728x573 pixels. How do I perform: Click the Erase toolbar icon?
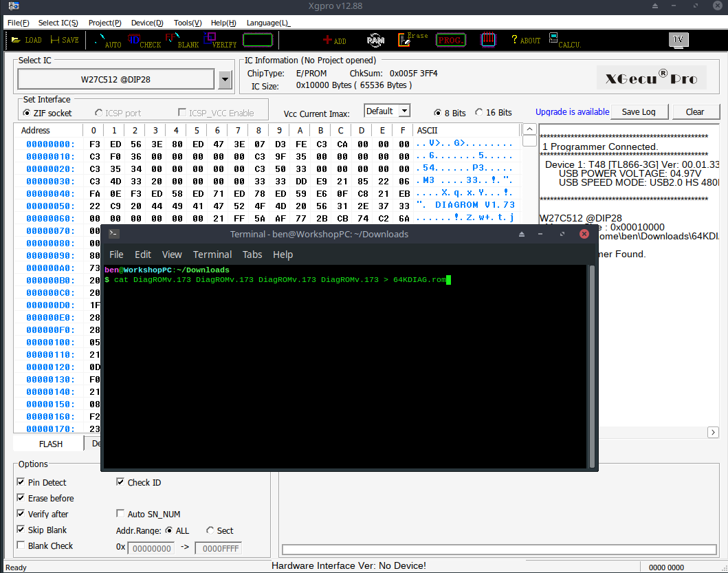pyautogui.click(x=412, y=39)
